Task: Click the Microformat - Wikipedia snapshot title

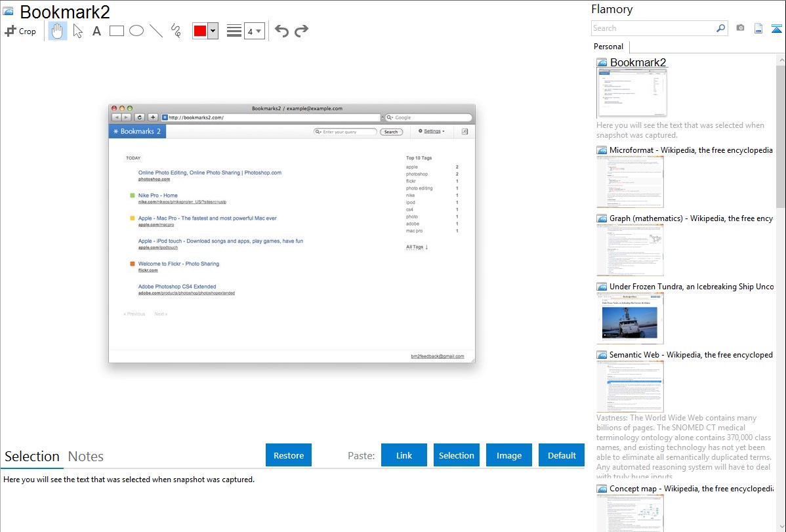Action: pos(692,150)
